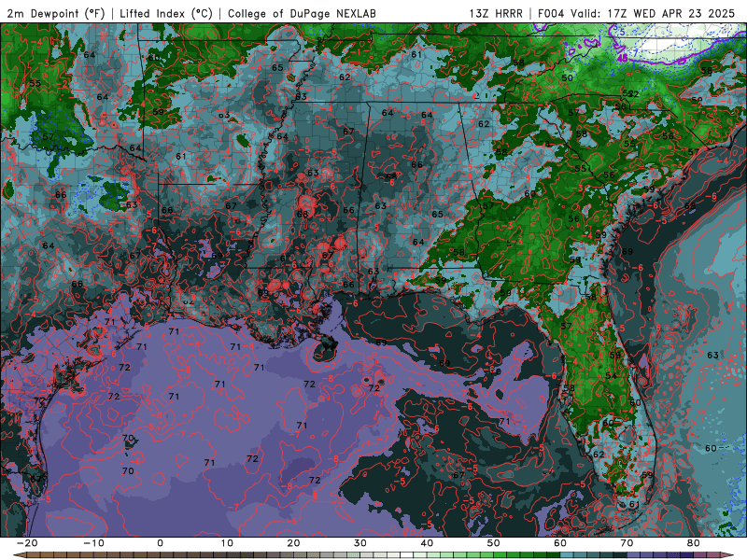Click the '60' colorbar tick label
The height and width of the screenshot is (560, 747).
[x=560, y=543]
